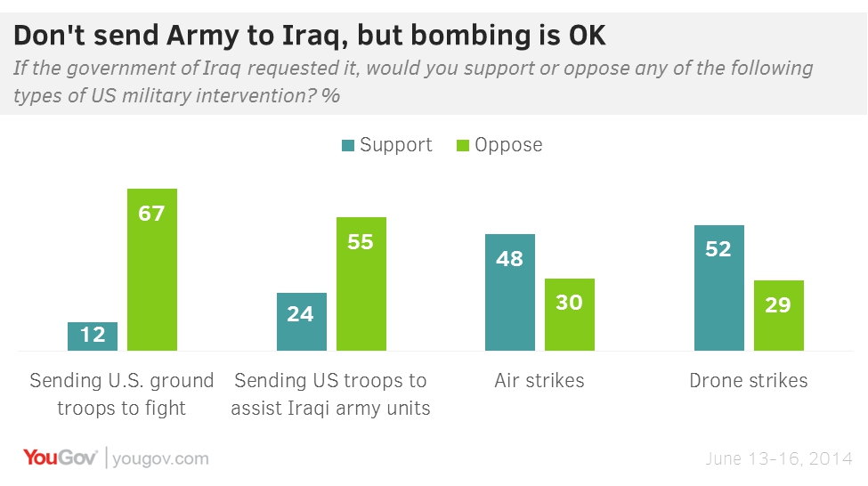This screenshot has width=868, height=486.
Task: Click the green Oppose legend swatch
Action: click(x=462, y=145)
